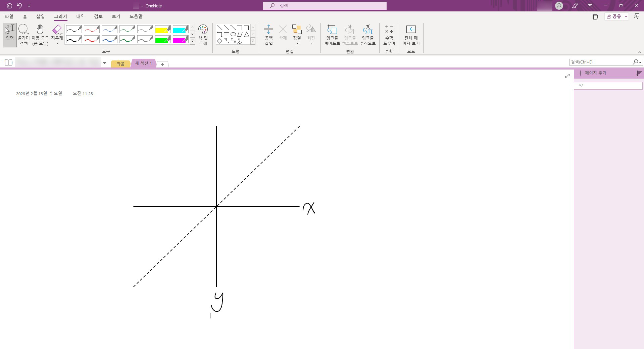The width and height of the screenshot is (644, 349).
Task: Open the 파일 menu
Action: point(9,16)
